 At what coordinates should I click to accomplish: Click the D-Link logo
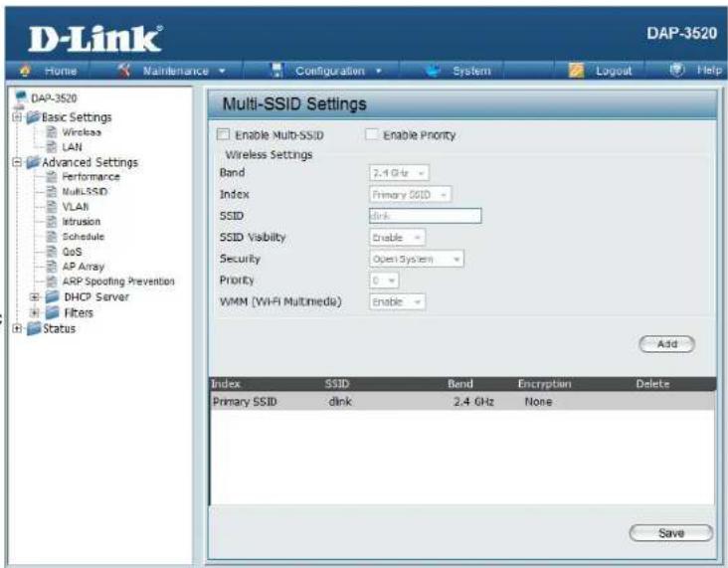(95, 39)
